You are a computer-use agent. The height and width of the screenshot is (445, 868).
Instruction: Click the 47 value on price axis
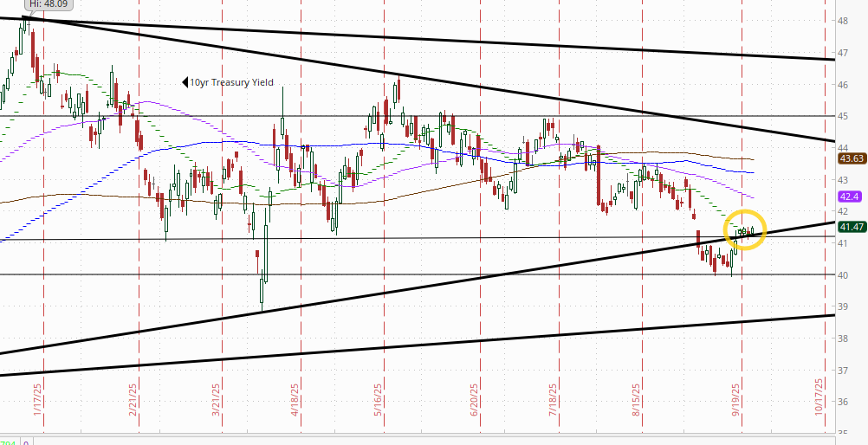[845, 53]
